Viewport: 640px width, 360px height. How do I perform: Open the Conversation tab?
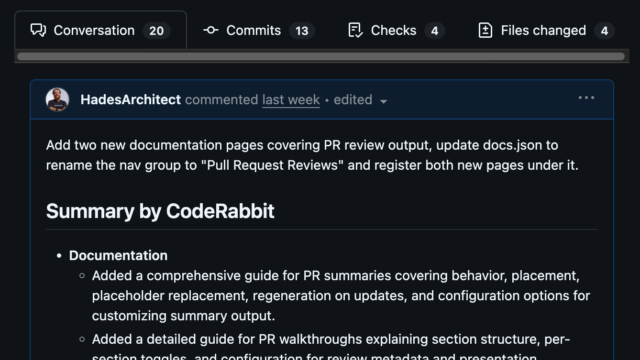(x=100, y=31)
